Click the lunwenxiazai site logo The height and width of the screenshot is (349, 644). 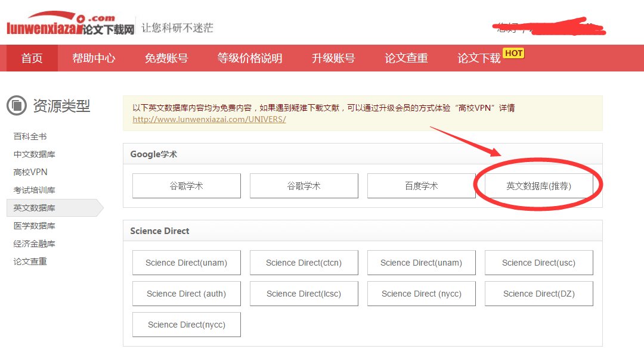click(x=70, y=24)
